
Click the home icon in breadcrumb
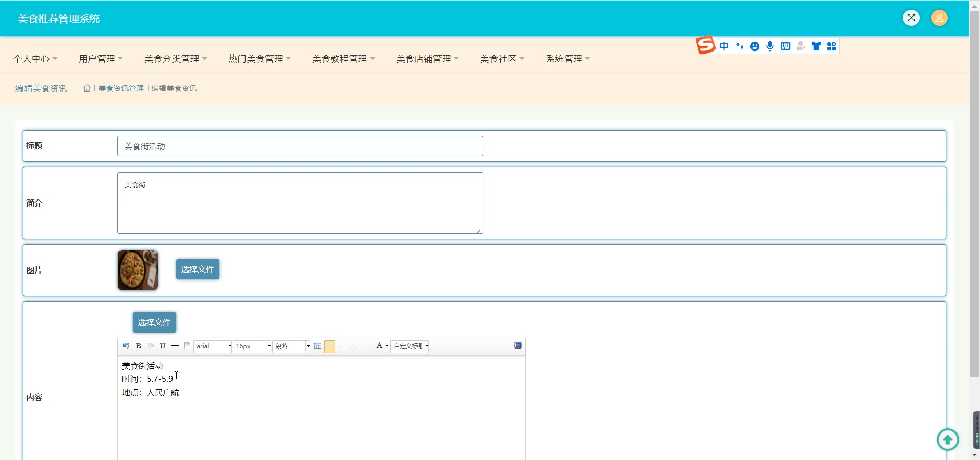coord(87,88)
